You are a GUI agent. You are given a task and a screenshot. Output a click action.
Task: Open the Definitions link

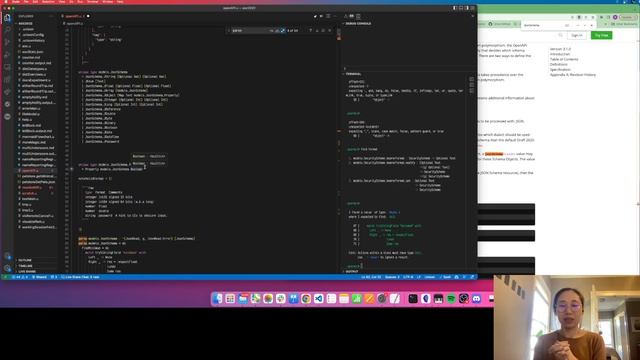click(x=558, y=64)
